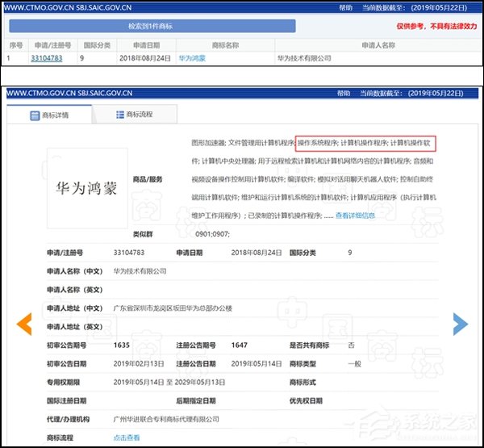
Task: Click 申请人名称（中文） value 华为技术有限公司
Action: tap(140, 271)
